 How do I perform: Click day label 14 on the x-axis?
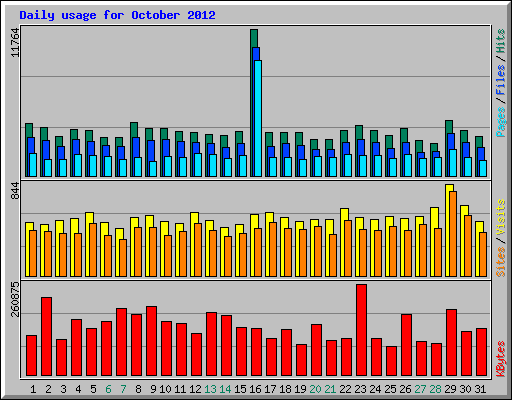225,389
